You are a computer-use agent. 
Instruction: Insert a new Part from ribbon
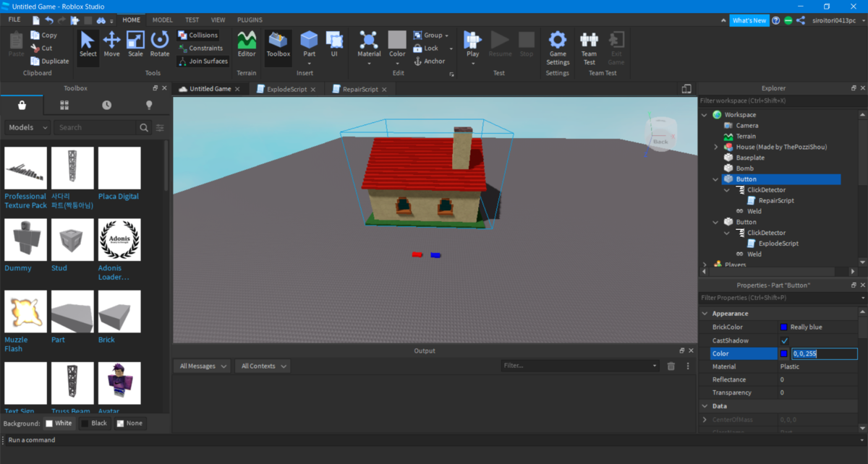(309, 44)
